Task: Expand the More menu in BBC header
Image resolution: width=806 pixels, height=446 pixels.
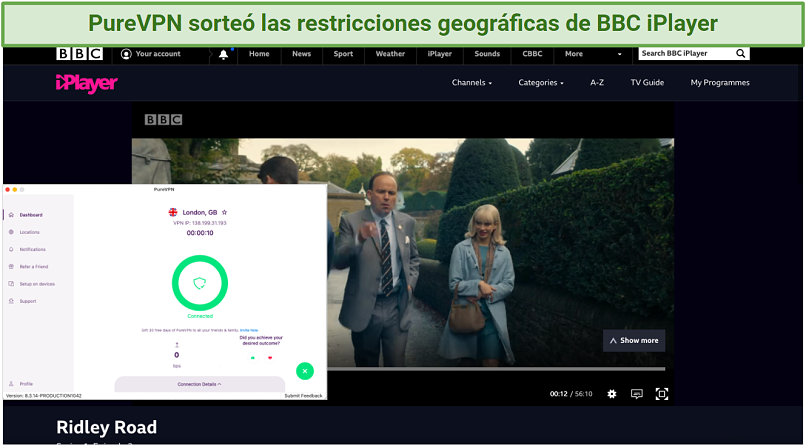Action: pyautogui.click(x=594, y=53)
